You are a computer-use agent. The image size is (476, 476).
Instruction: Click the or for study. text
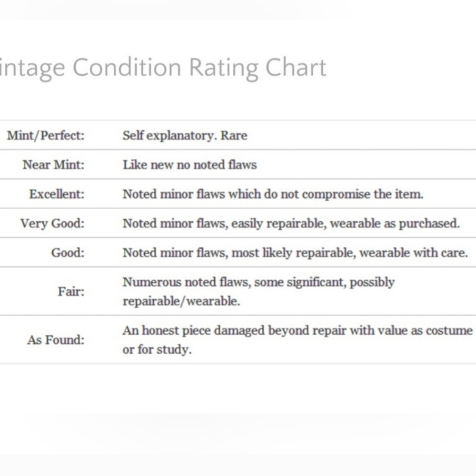click(157, 349)
